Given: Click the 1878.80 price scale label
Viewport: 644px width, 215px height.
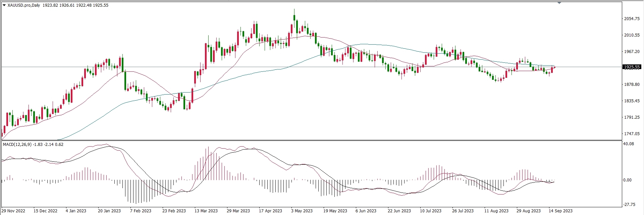Looking at the screenshot, I should pos(632,85).
